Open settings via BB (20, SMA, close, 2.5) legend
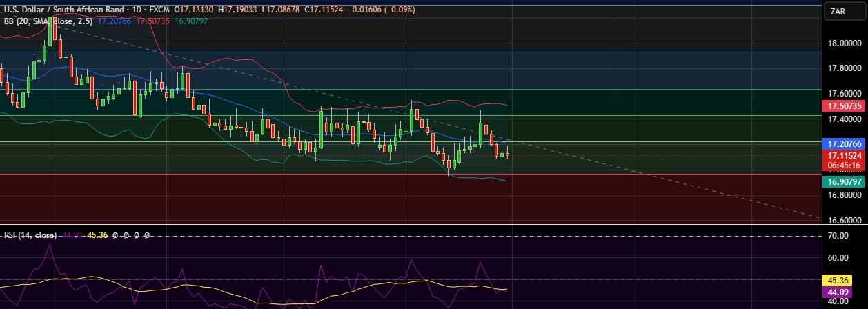The height and width of the screenshot is (309, 868). click(x=48, y=21)
